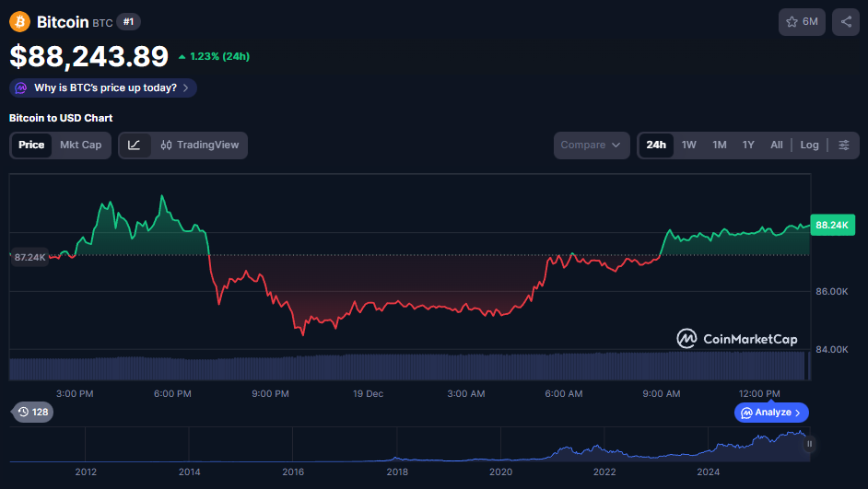Click the orange Bitcoin logo icon
The image size is (868, 489).
coord(20,22)
